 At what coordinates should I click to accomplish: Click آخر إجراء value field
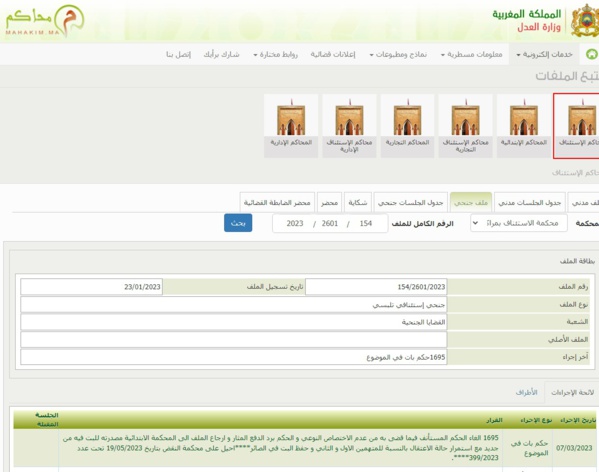[x=234, y=357]
